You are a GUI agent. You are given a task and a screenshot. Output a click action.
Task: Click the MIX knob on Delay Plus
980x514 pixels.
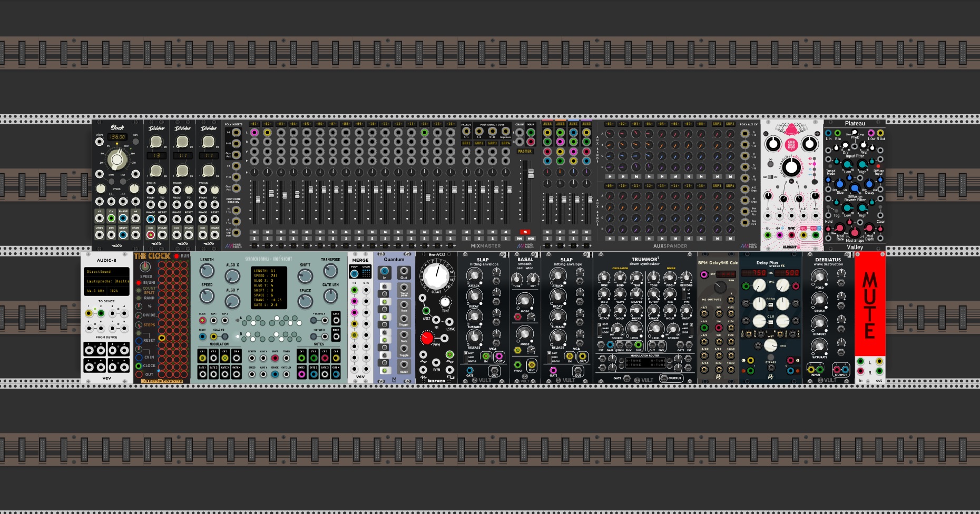[x=770, y=345]
